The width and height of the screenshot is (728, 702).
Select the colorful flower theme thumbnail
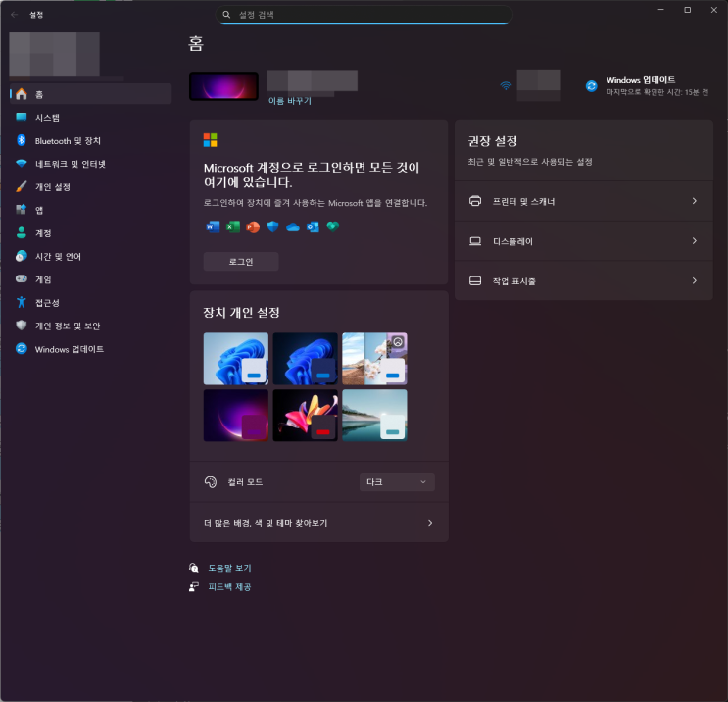[305, 415]
